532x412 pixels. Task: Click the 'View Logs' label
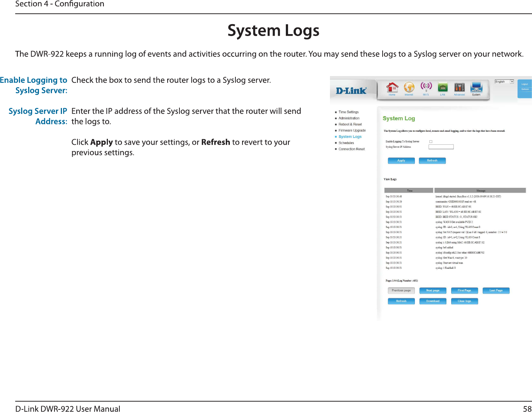(x=390, y=179)
